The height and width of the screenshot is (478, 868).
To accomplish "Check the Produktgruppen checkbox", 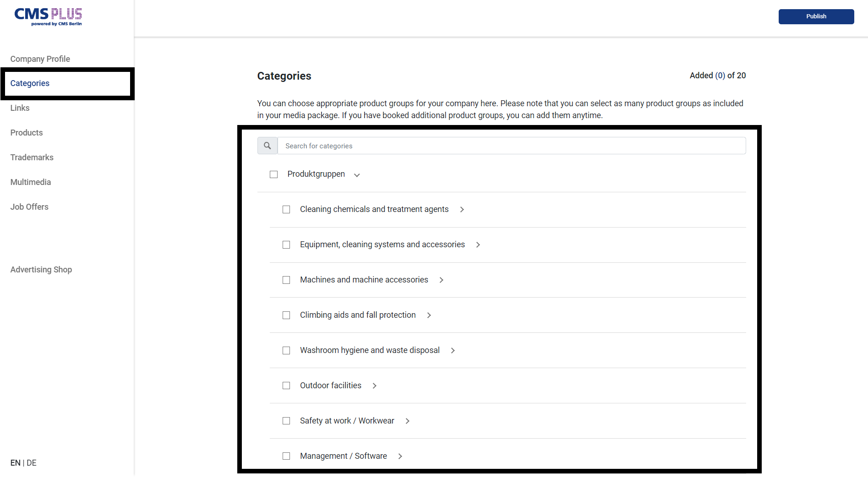I will [274, 174].
